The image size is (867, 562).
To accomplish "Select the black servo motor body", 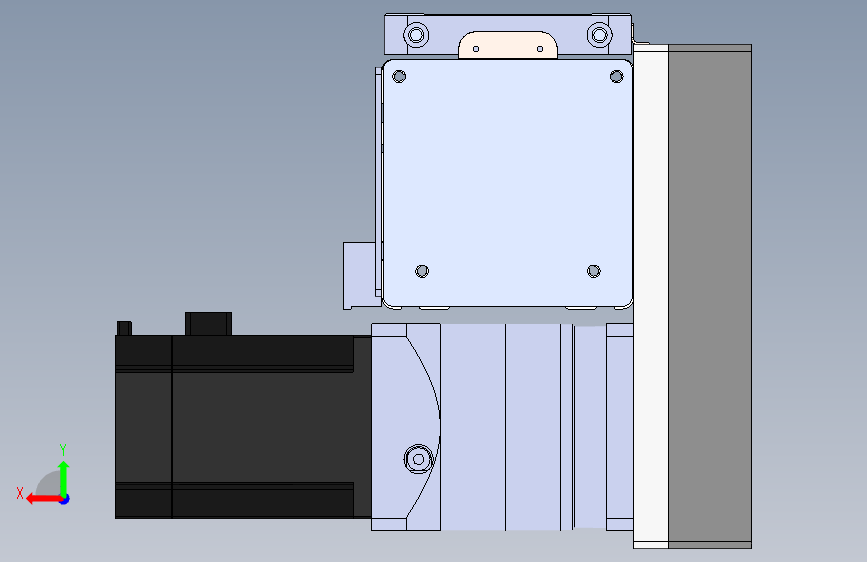I will coord(242,426).
